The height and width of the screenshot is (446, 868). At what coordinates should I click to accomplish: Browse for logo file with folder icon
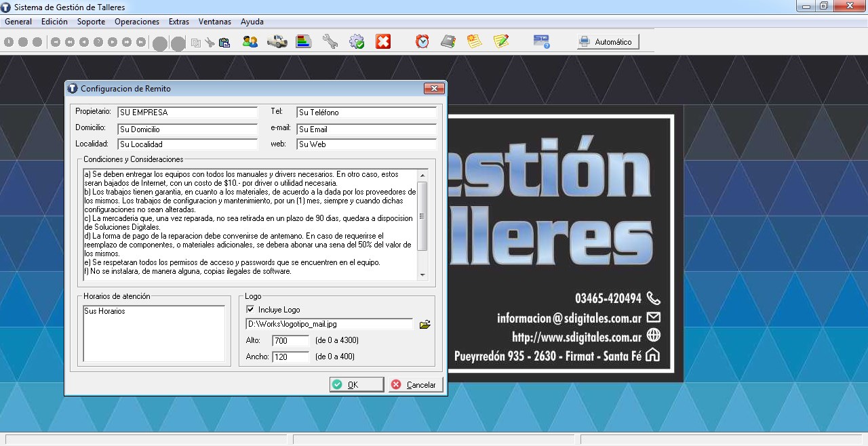pyautogui.click(x=425, y=325)
